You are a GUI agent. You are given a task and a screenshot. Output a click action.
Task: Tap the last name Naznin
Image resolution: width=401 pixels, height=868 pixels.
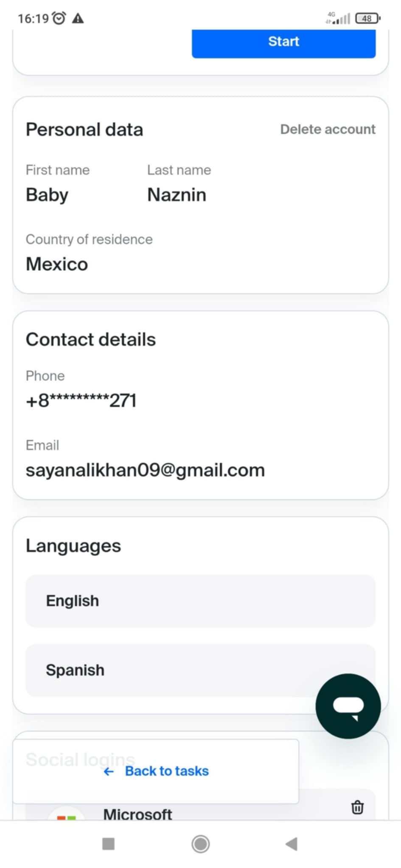(177, 195)
